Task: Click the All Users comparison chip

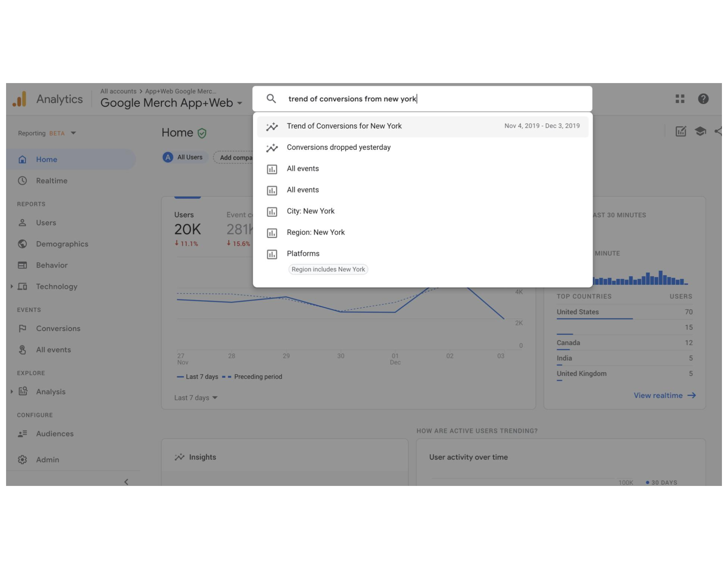Action: coord(184,157)
